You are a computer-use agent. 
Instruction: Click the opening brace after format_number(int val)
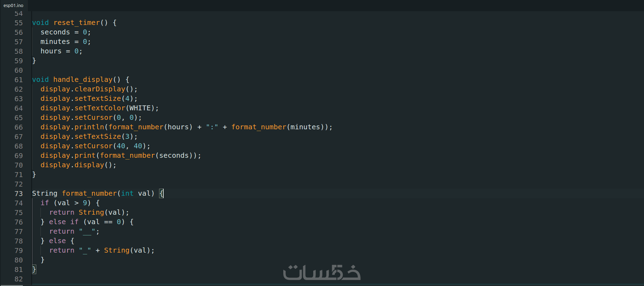(161, 194)
